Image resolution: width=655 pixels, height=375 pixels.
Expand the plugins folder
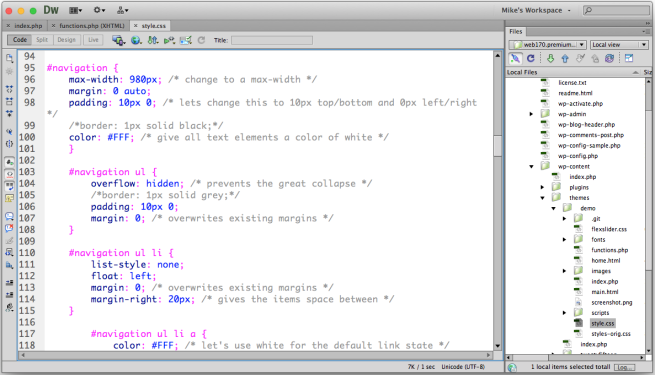click(542, 188)
